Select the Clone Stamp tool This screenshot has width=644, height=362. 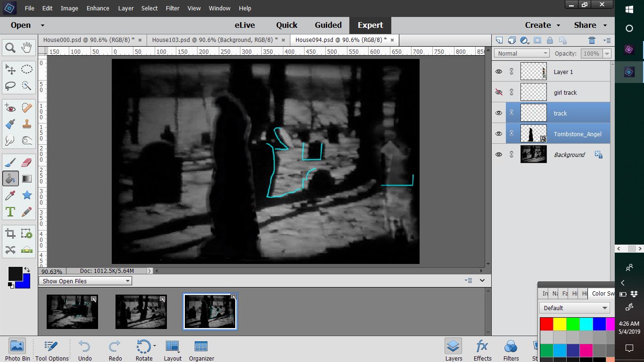point(27,124)
